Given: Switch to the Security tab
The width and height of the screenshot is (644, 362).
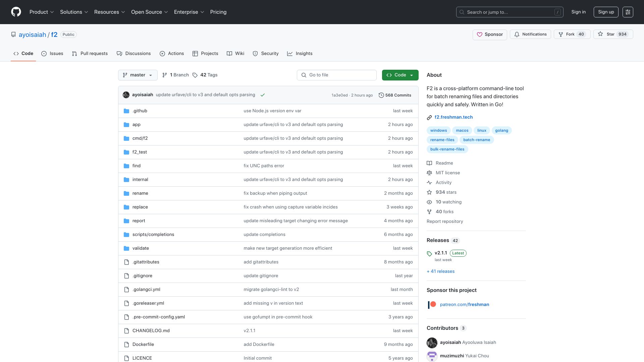Looking at the screenshot, I should [266, 54].
